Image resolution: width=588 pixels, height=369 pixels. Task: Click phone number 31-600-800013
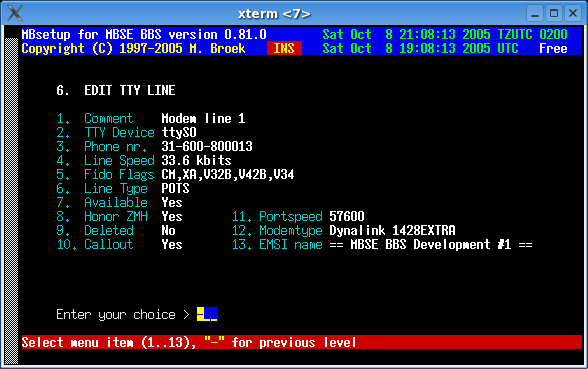click(x=207, y=147)
